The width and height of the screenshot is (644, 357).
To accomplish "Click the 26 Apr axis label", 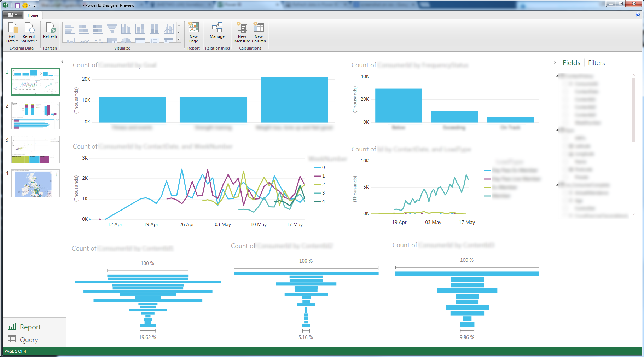I will [x=187, y=224].
